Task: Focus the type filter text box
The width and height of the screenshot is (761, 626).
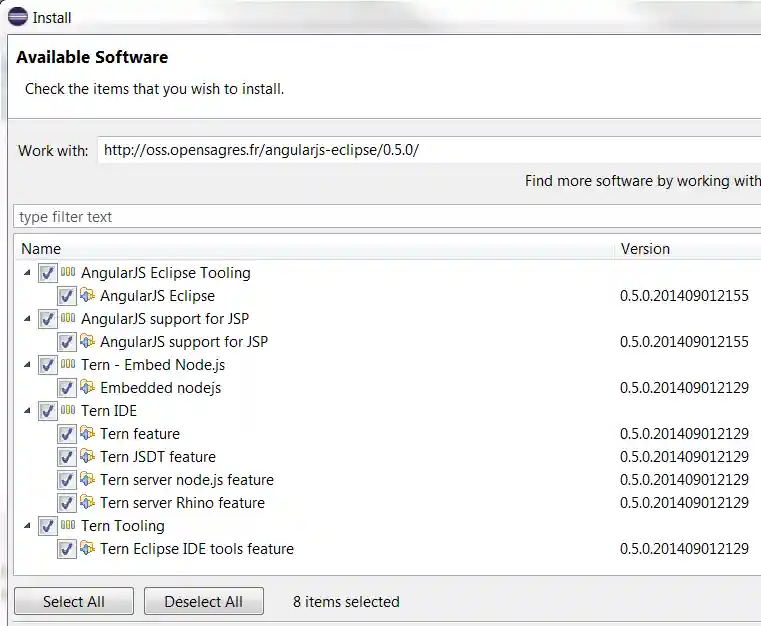Action: coord(387,216)
